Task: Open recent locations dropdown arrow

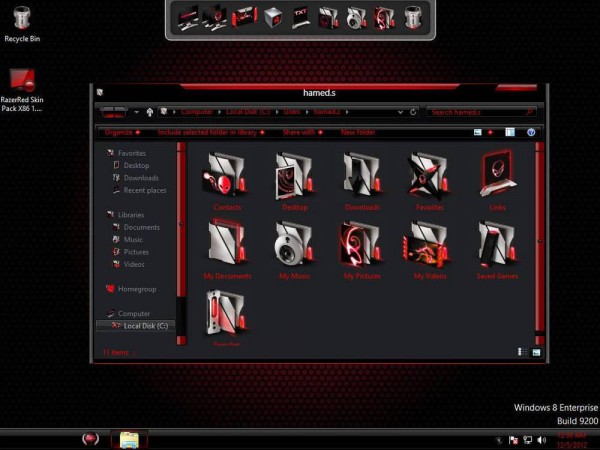Action: 136,112
